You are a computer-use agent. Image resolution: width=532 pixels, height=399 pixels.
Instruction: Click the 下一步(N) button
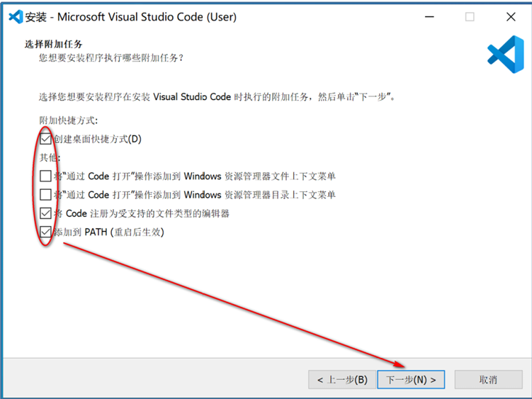coord(411,379)
